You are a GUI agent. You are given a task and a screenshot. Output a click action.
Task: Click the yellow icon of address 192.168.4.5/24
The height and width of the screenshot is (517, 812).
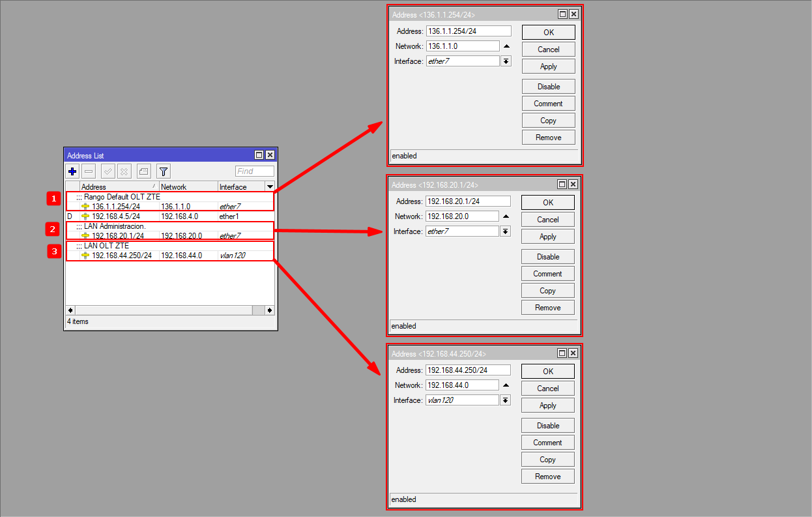tap(85, 216)
